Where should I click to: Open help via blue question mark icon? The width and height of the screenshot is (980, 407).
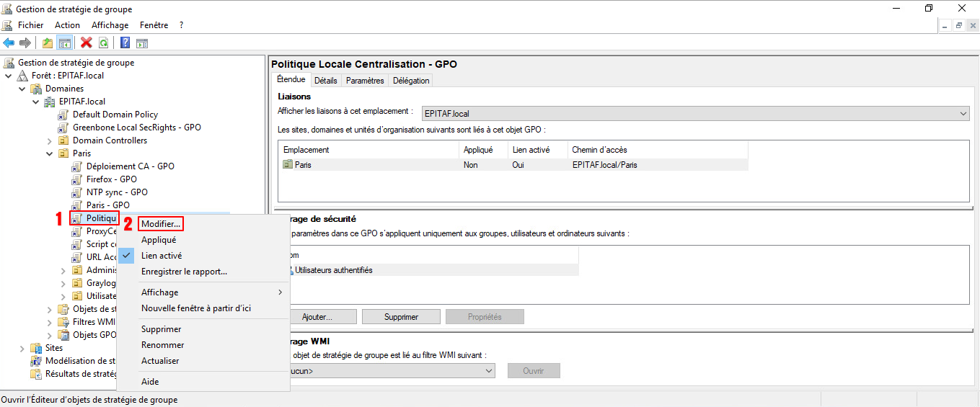pos(125,43)
